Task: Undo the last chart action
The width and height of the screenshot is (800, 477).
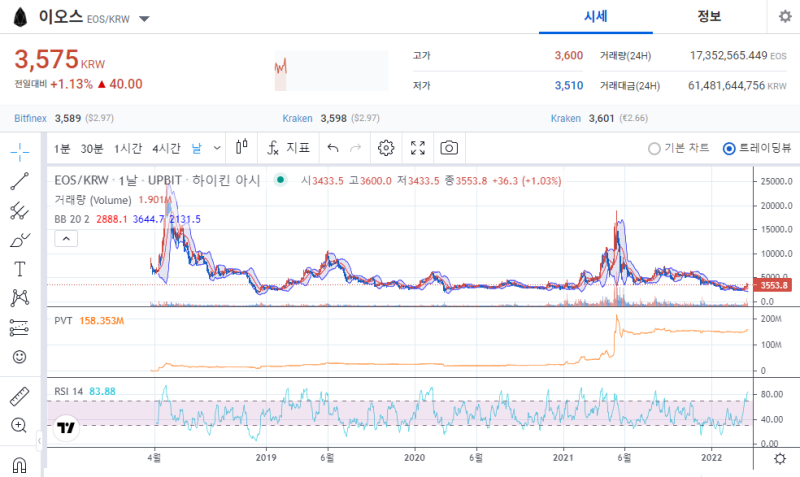Action: tap(333, 148)
